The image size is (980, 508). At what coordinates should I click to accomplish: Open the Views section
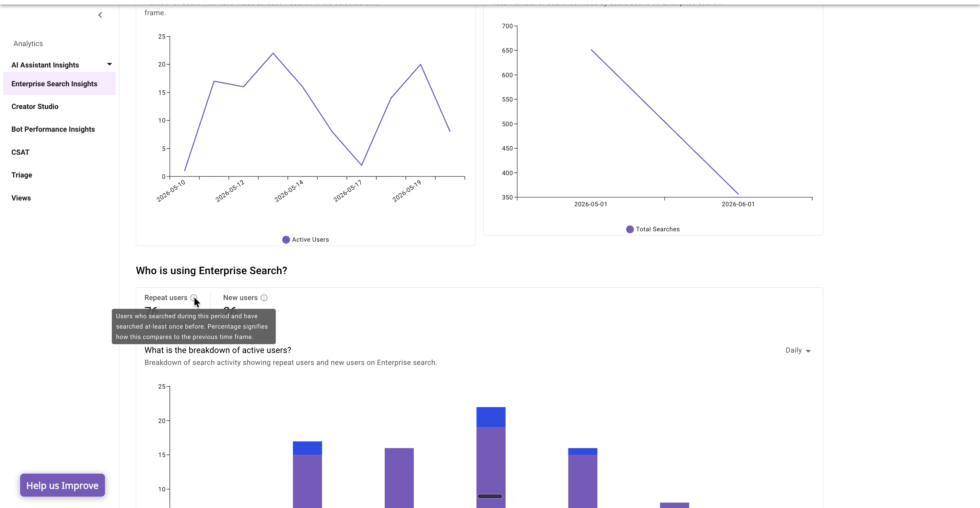[21, 198]
